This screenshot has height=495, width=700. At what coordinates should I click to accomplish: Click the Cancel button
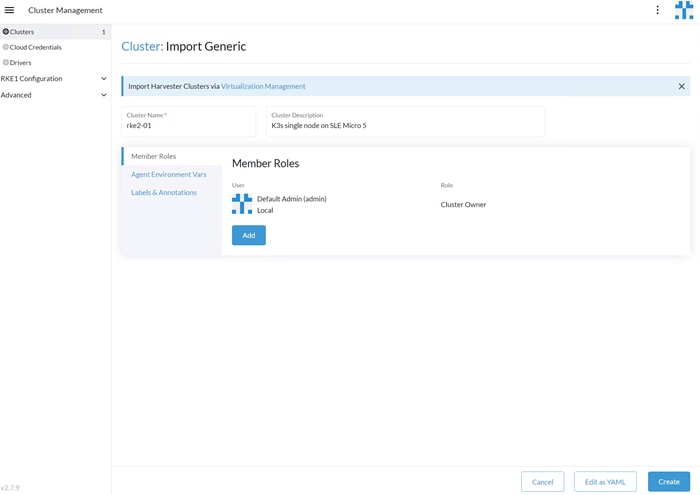542,482
